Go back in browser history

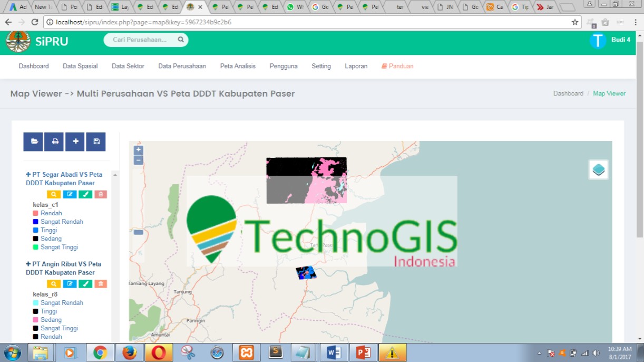(x=7, y=22)
